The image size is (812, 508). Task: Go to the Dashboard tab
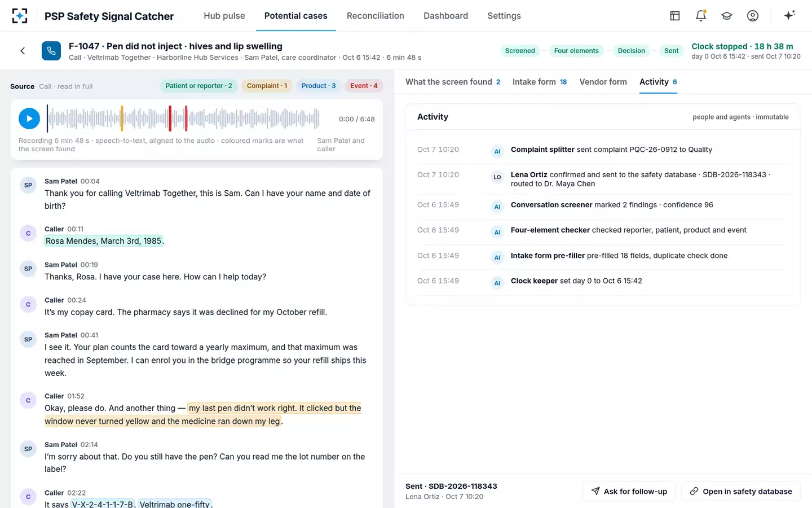coord(446,16)
